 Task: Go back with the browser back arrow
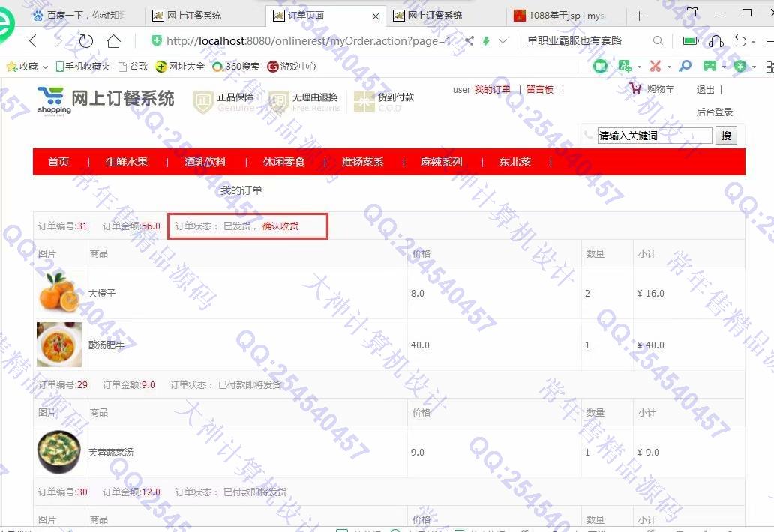coord(33,41)
